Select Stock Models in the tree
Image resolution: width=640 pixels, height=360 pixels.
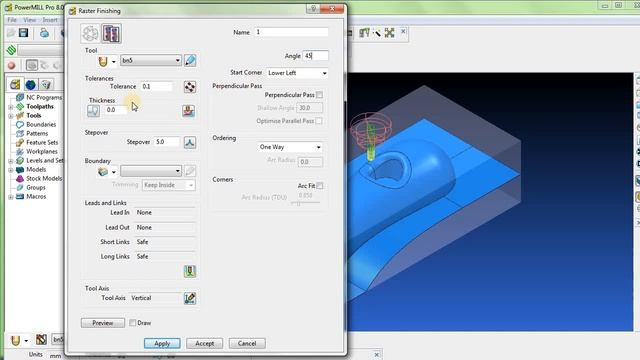coord(44,178)
